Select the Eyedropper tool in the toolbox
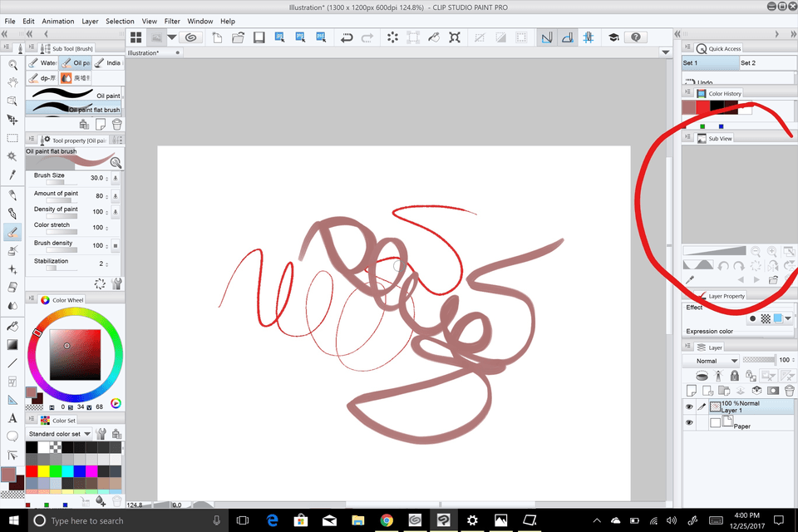 12,175
